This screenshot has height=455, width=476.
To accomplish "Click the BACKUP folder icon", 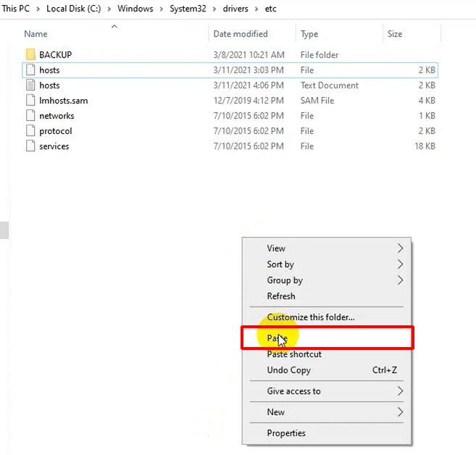I will coord(30,54).
